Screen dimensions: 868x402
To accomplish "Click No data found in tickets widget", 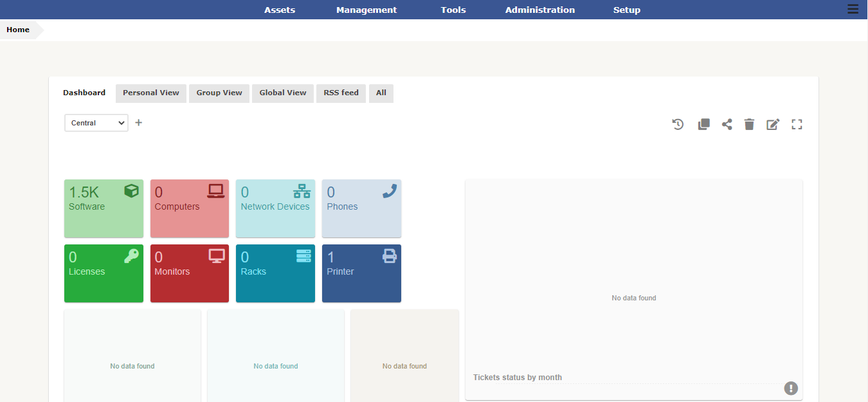I will pyautogui.click(x=634, y=298).
